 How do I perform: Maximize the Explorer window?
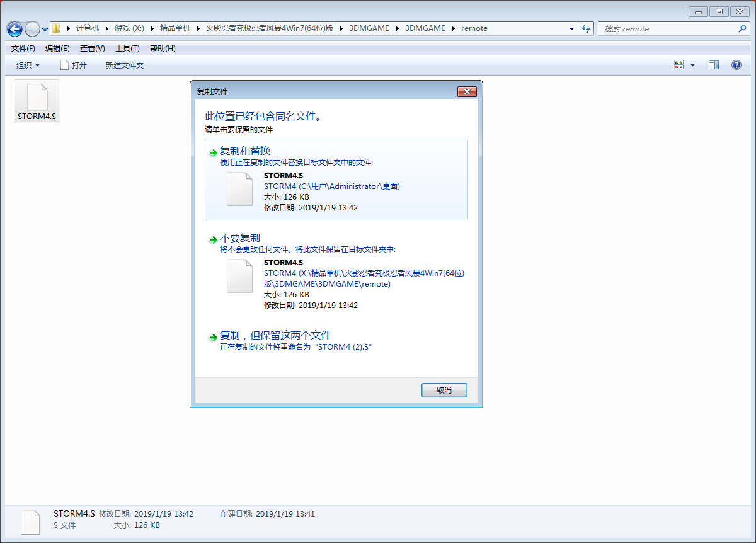click(x=718, y=11)
